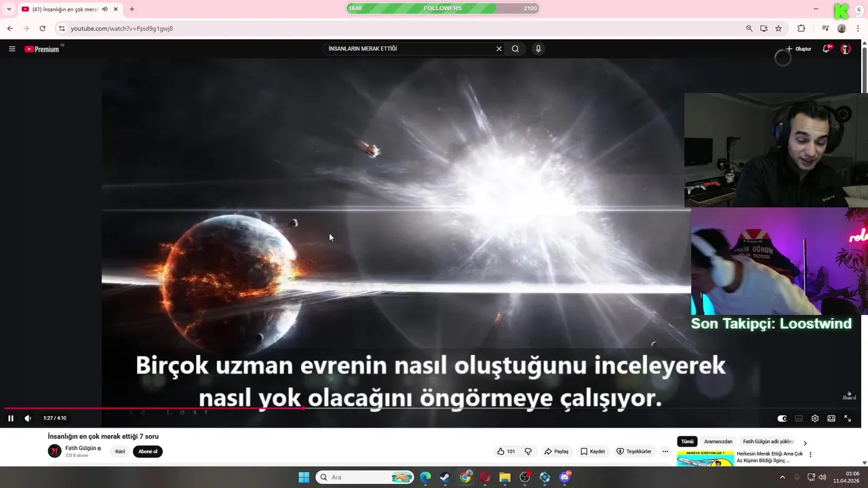Open Chrome profile avatar
The height and width of the screenshot is (488, 868).
pos(842,28)
